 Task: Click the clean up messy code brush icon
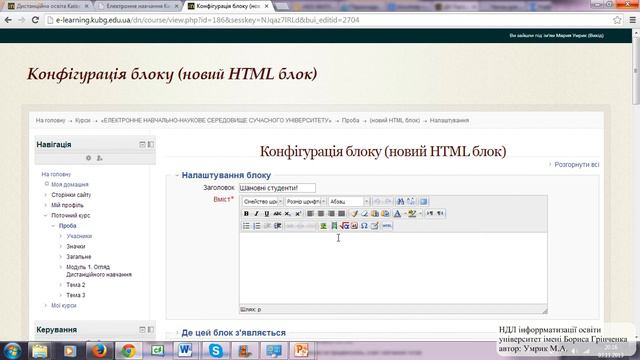(354, 213)
